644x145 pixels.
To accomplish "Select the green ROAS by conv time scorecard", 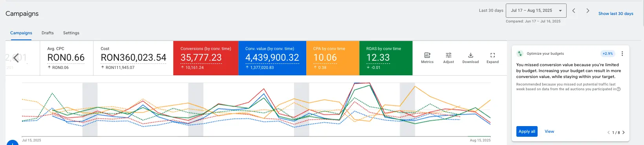I will tap(386, 58).
